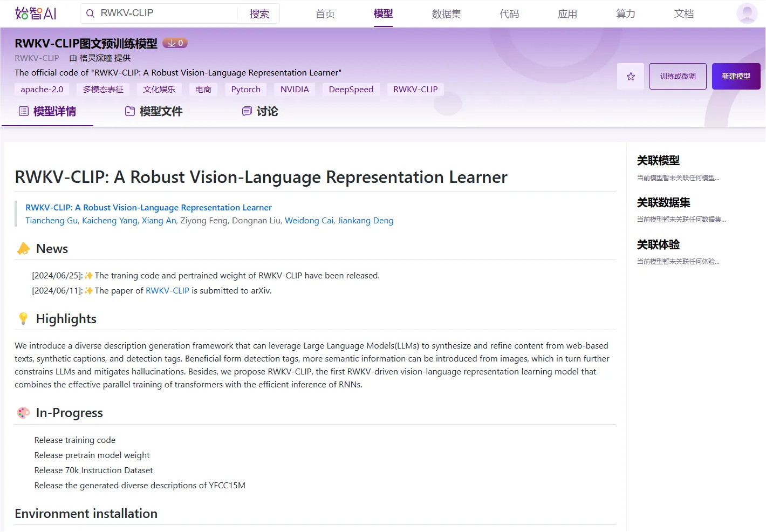Click the search magnifier icon
Image resolution: width=766 pixels, height=532 pixels.
(91, 13)
